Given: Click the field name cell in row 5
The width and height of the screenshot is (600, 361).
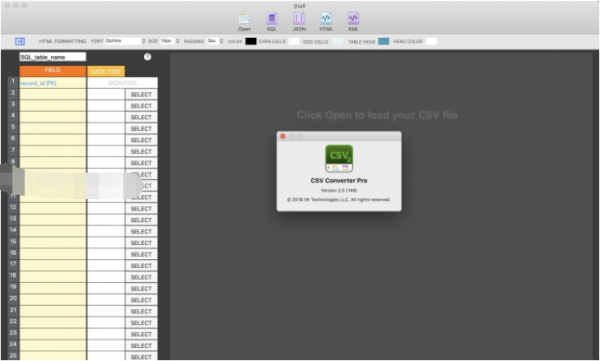Looking at the screenshot, I should [53, 129].
